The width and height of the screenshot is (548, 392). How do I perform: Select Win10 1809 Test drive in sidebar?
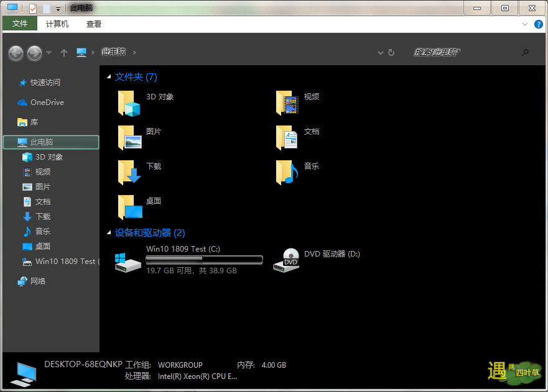(x=61, y=262)
